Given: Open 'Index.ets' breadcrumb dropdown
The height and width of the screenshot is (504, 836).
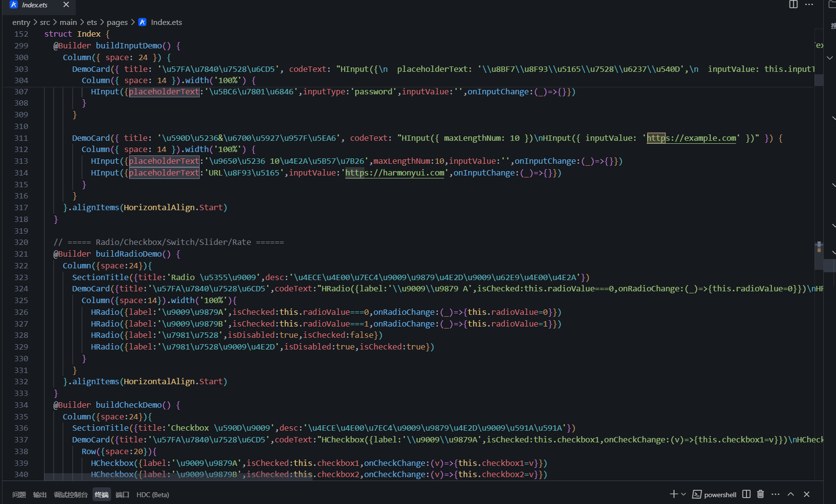Looking at the screenshot, I should point(166,22).
